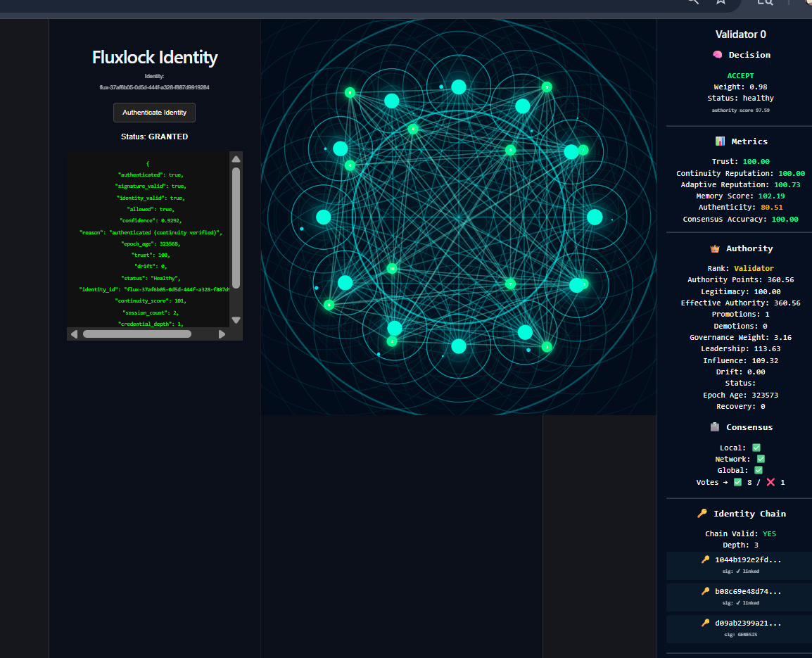The image size is (812, 658).
Task: Click the Epoch Age: 323573 line
Action: (740, 395)
